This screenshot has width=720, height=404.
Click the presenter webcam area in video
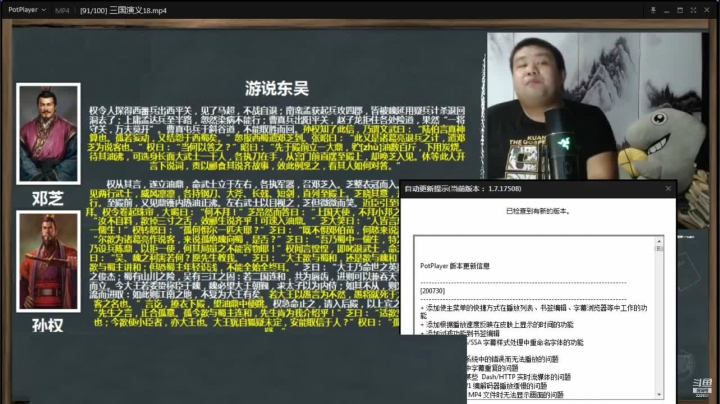[595, 106]
